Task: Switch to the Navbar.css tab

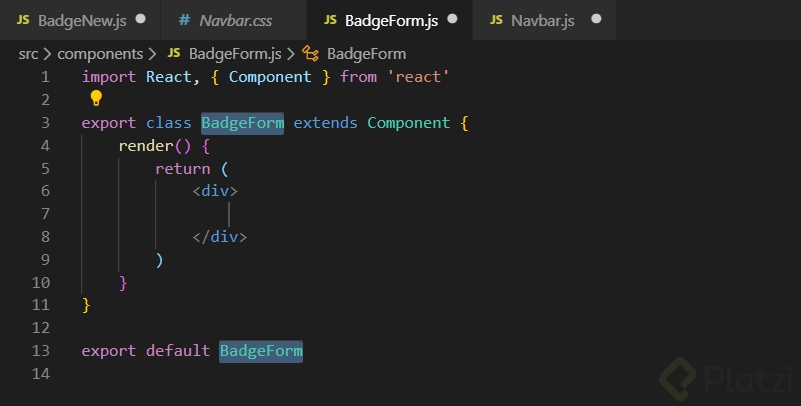Action: click(x=235, y=20)
